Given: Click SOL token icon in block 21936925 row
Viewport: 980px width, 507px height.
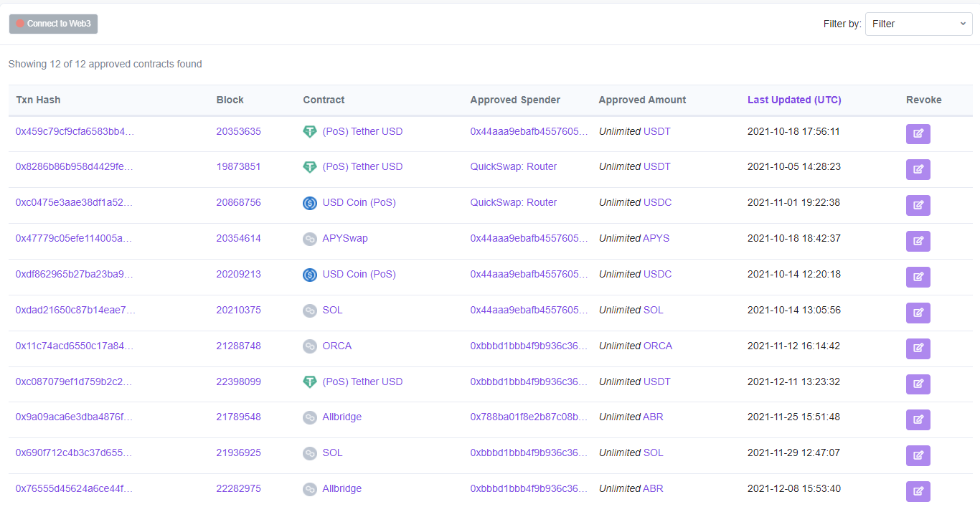Looking at the screenshot, I should (310, 453).
